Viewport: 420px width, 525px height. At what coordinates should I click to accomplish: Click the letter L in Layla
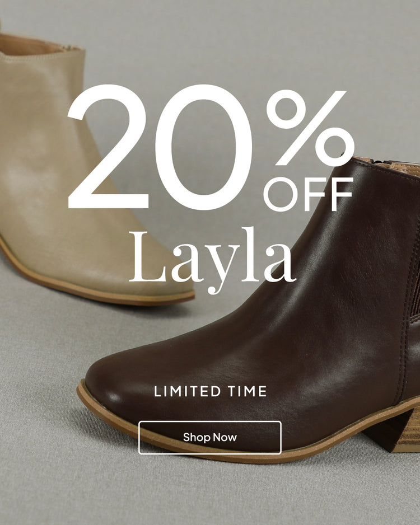coord(148,256)
